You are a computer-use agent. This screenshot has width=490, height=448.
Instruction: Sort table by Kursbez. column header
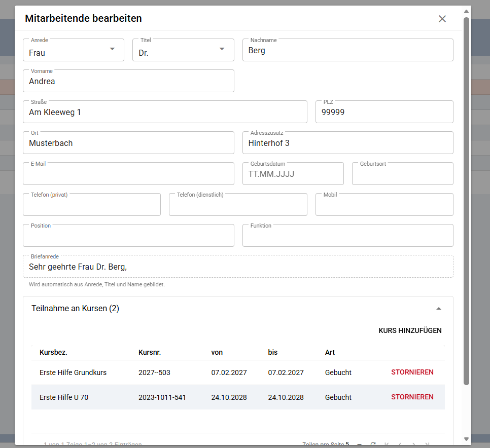tap(53, 352)
